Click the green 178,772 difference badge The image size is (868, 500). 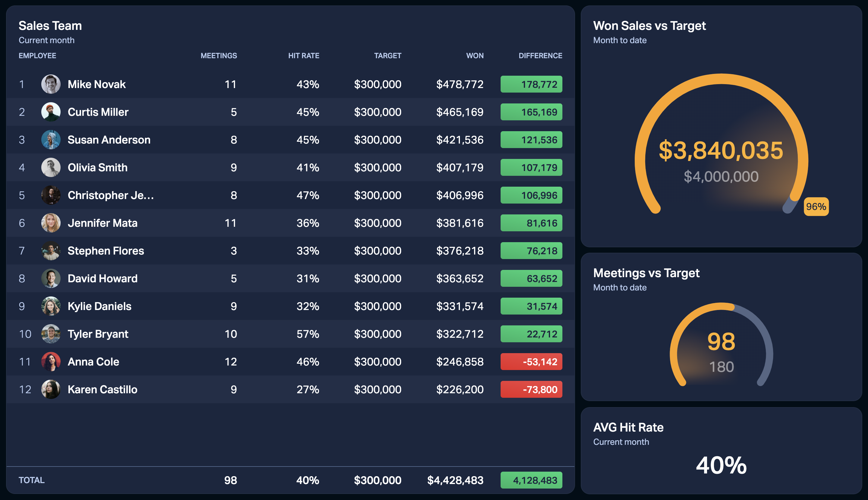pos(531,84)
